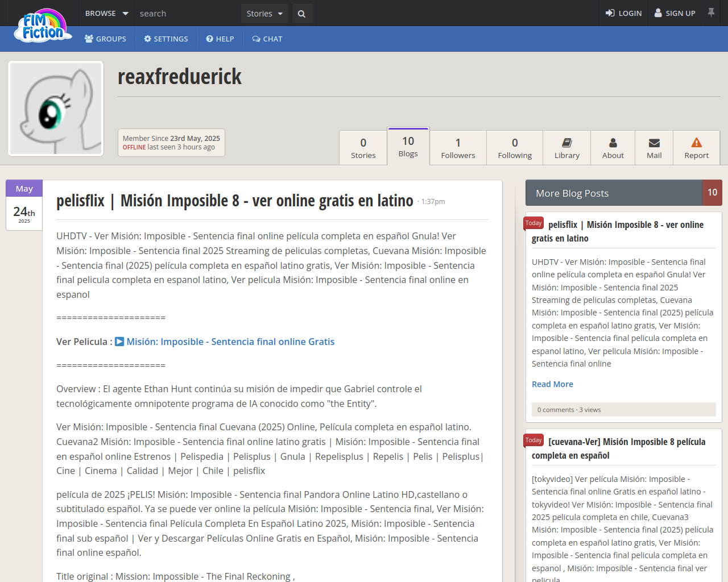Click the Report warning triangle icon

click(697, 142)
